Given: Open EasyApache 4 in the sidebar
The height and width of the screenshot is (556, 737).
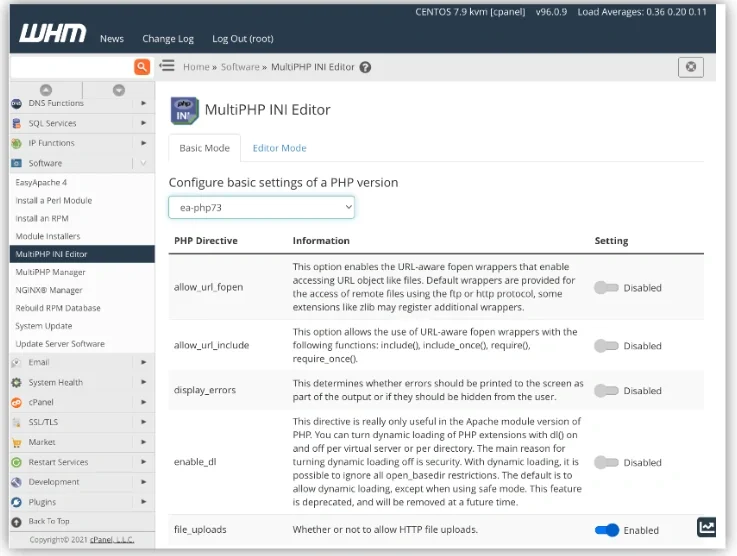Looking at the screenshot, I should pos(41,182).
